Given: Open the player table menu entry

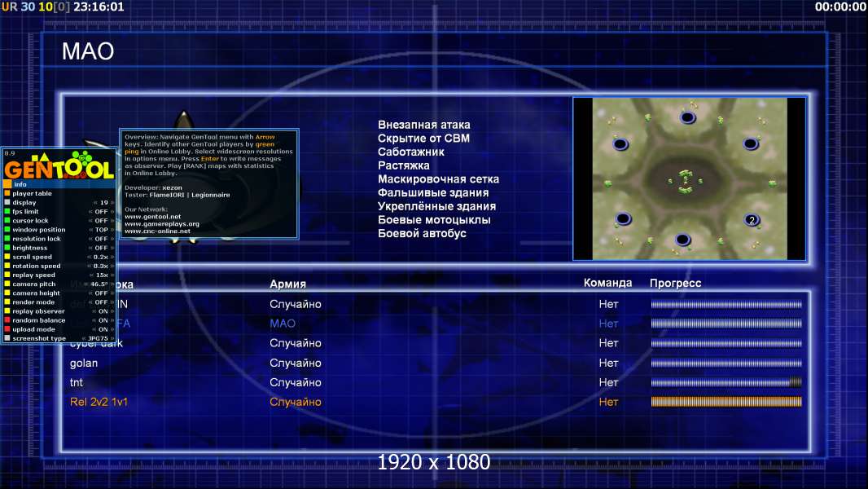Looking at the screenshot, I should pyautogui.click(x=32, y=193).
